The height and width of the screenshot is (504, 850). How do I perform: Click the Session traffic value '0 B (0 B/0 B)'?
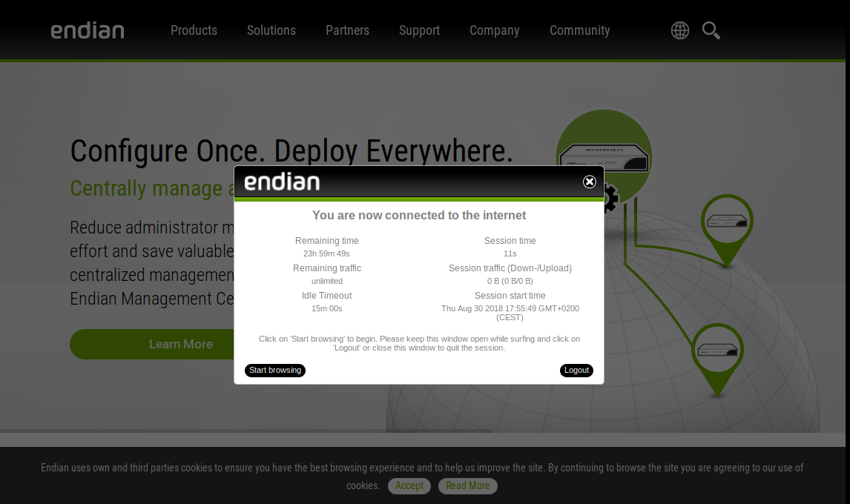[510, 281]
